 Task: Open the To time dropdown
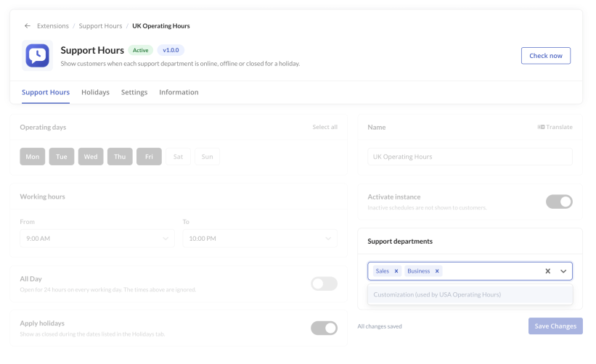point(260,239)
